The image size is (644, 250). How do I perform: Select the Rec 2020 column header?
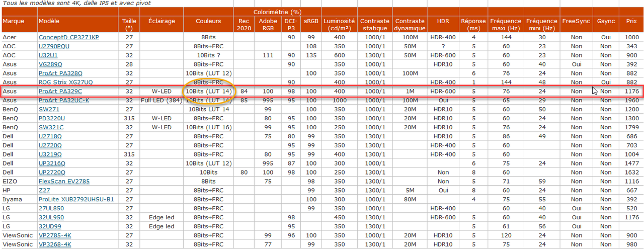pos(244,24)
